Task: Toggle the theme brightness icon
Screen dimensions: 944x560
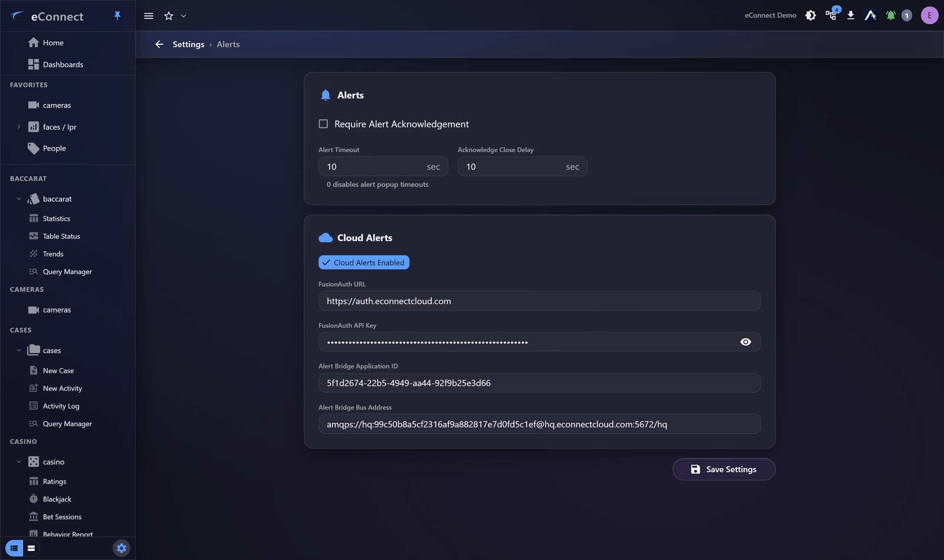Action: [811, 15]
